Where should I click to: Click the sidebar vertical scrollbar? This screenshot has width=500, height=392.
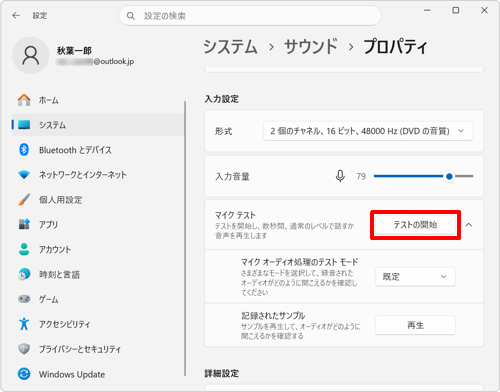tap(185, 238)
